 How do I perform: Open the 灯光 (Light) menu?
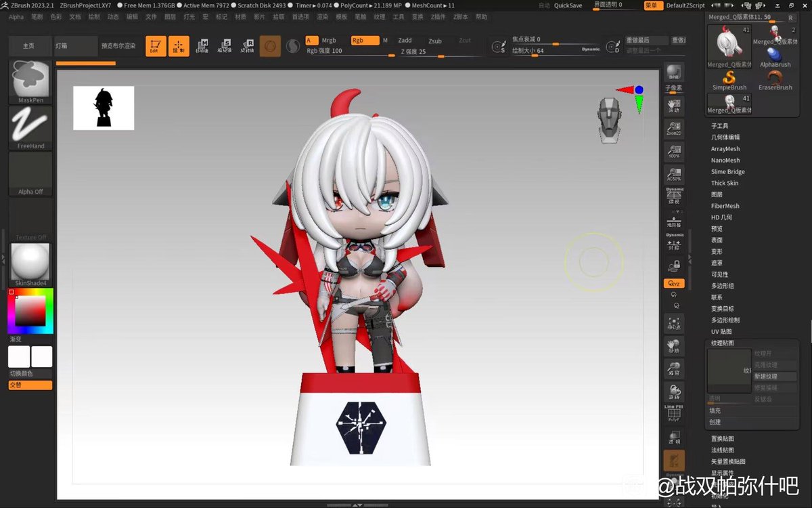[x=189, y=16]
